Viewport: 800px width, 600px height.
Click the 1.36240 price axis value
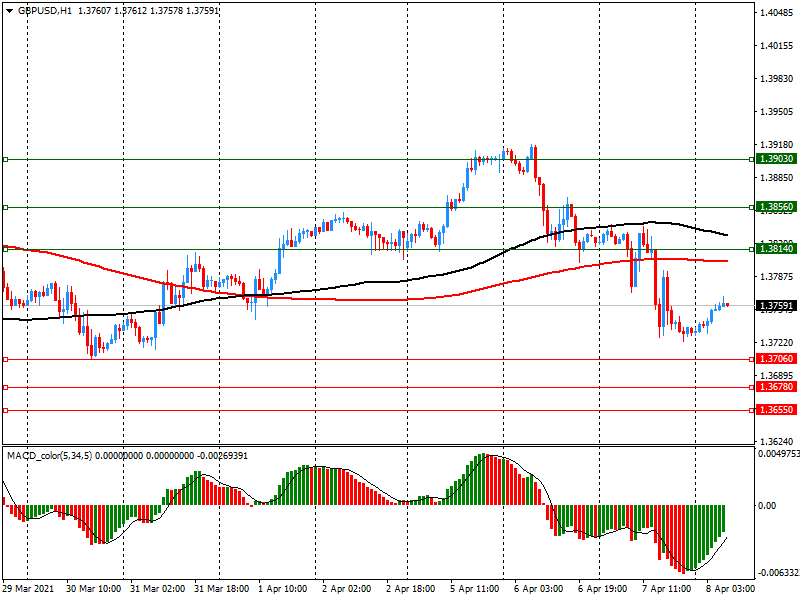tap(777, 442)
